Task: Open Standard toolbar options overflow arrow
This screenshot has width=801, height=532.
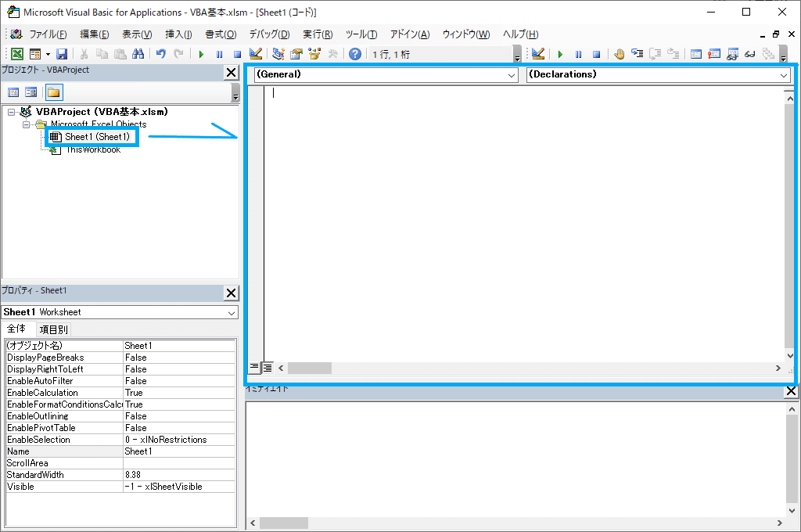Action: [x=518, y=56]
